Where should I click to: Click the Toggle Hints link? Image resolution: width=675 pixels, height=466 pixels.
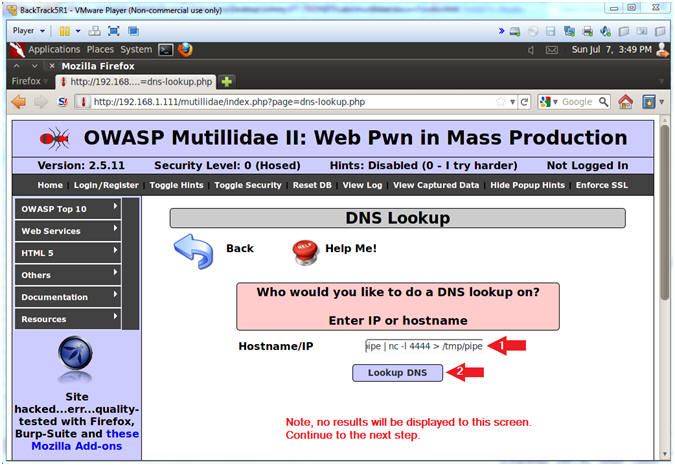click(x=176, y=185)
